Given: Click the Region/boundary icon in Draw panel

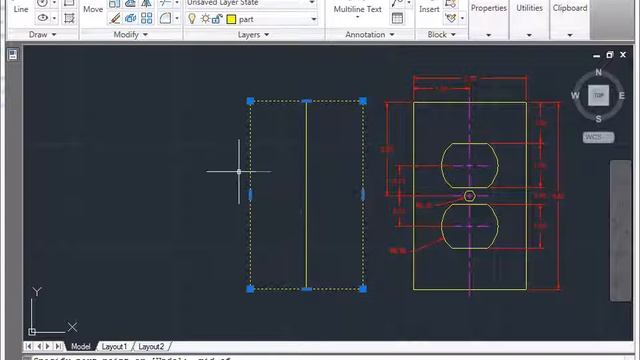Looking at the screenshot, I should pyautogui.click(x=69, y=18).
